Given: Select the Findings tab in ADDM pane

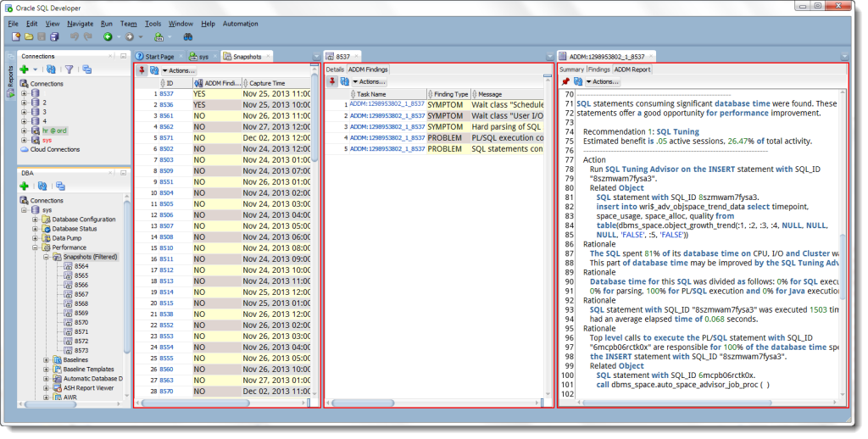Looking at the screenshot, I should click(599, 69).
